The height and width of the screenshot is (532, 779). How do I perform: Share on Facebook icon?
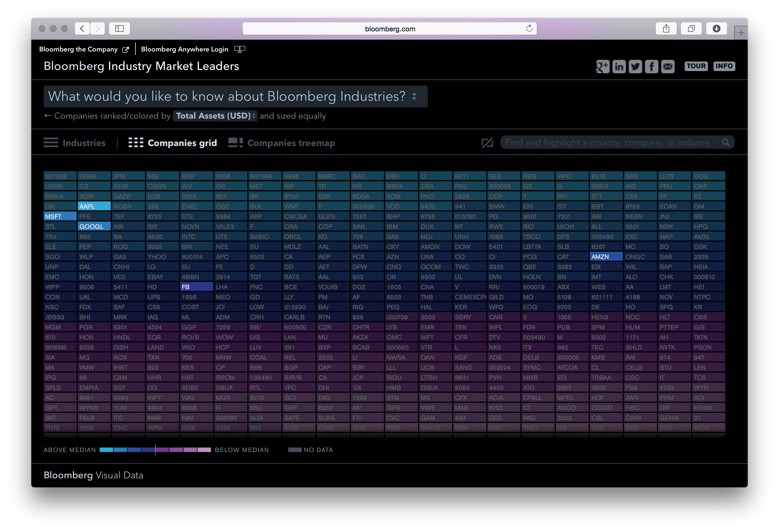652,66
